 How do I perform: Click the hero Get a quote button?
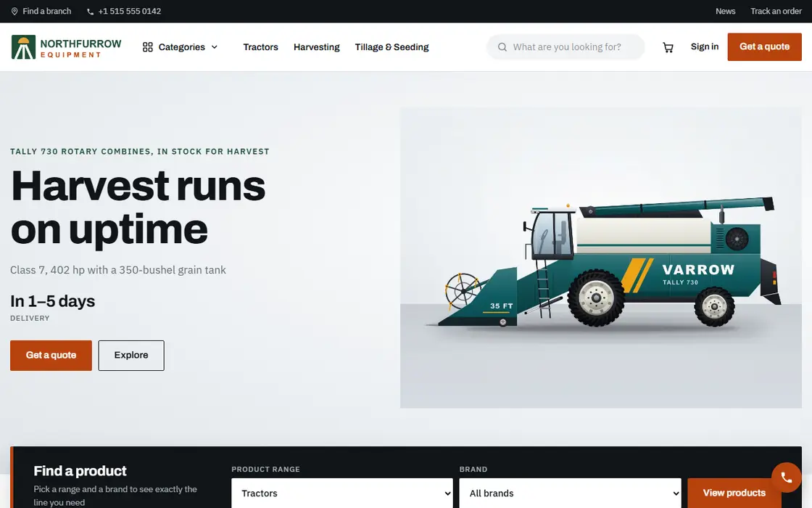tap(51, 355)
